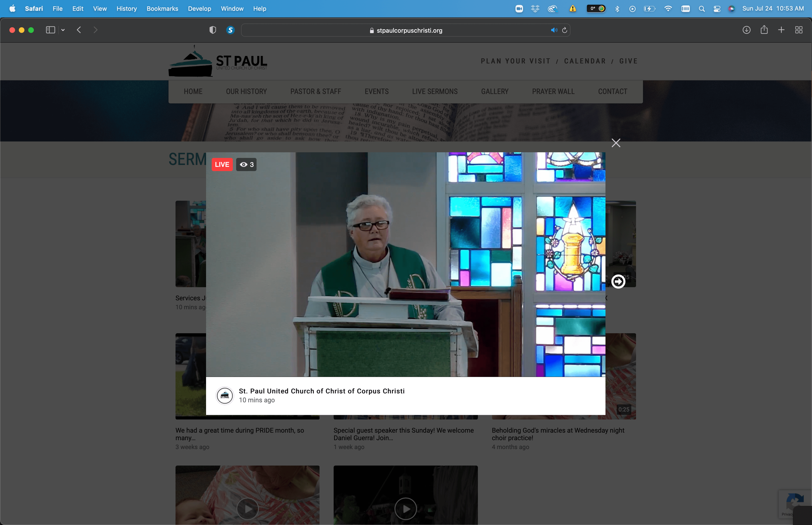812x525 pixels.
Task: Open Control Center
Action: point(717,8)
